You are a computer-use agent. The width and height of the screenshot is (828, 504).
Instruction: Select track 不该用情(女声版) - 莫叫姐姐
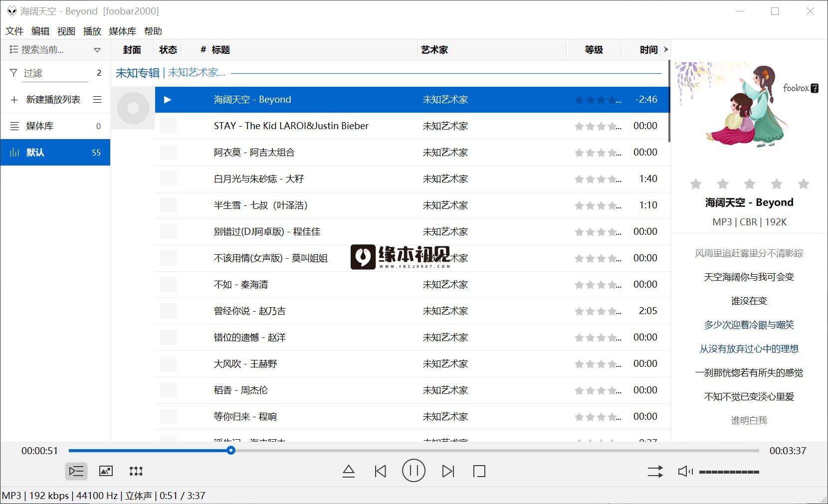(x=412, y=258)
